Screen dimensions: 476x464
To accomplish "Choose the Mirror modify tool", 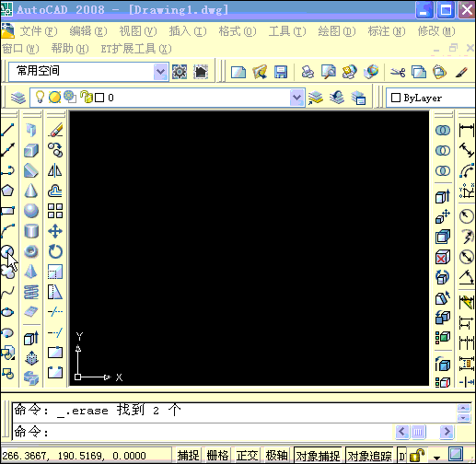I will [x=55, y=170].
